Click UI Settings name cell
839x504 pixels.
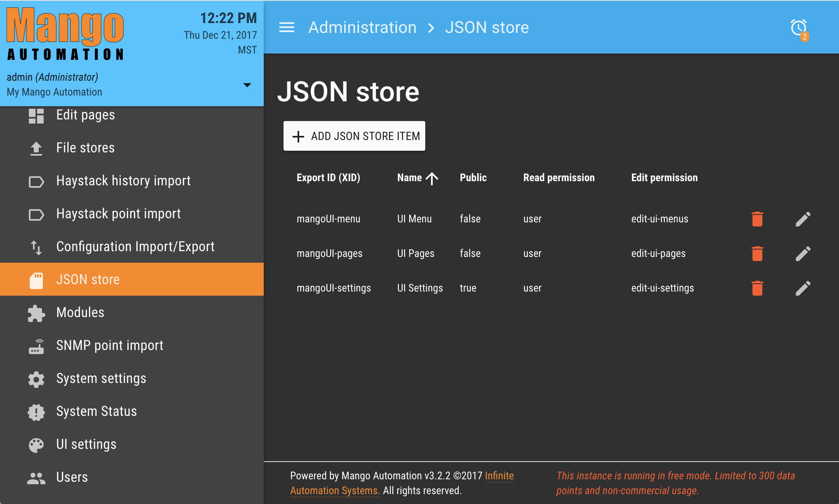click(420, 288)
